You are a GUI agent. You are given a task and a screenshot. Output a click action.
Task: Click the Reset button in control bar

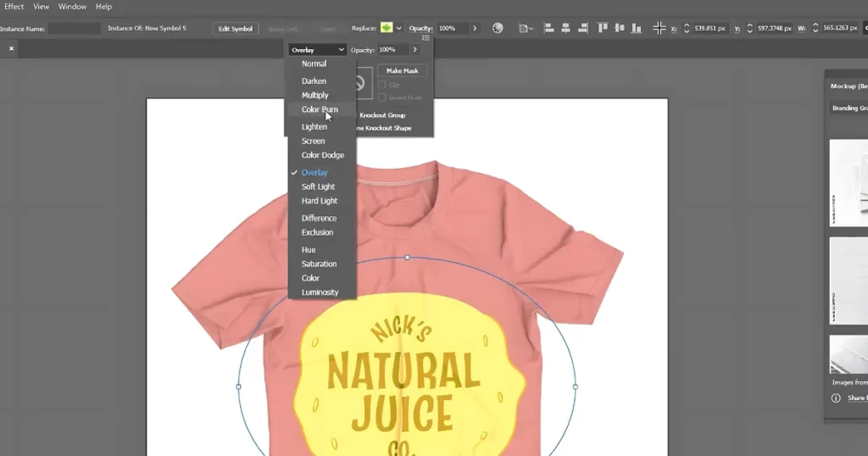[328, 29]
